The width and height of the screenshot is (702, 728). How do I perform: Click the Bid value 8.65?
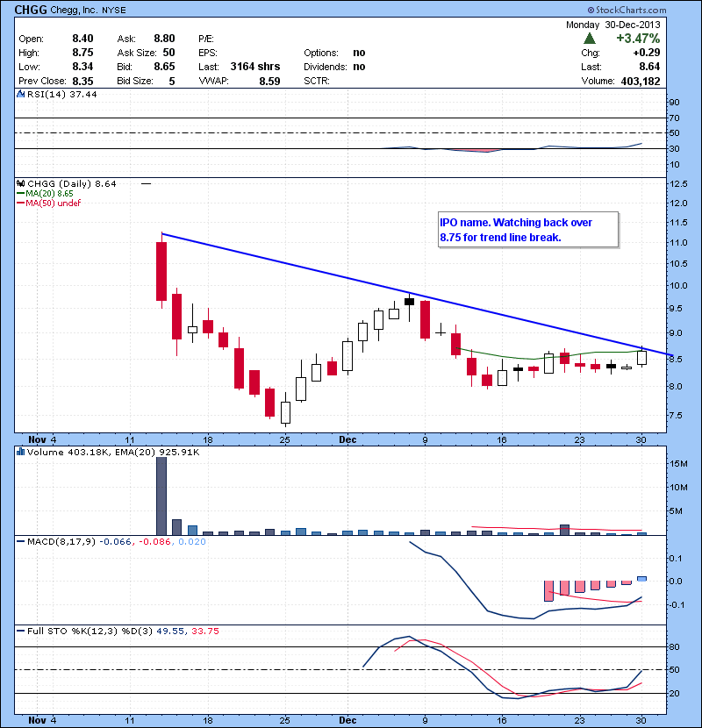(164, 67)
